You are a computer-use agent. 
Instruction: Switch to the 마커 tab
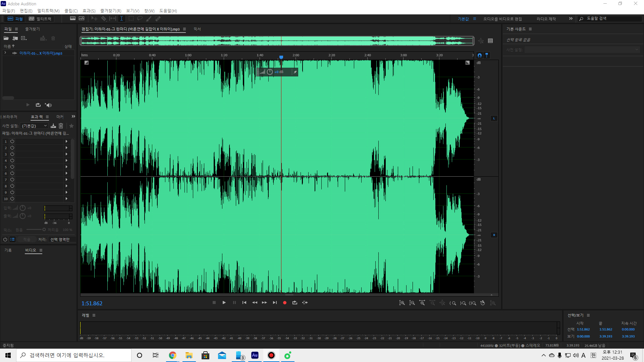tap(60, 117)
